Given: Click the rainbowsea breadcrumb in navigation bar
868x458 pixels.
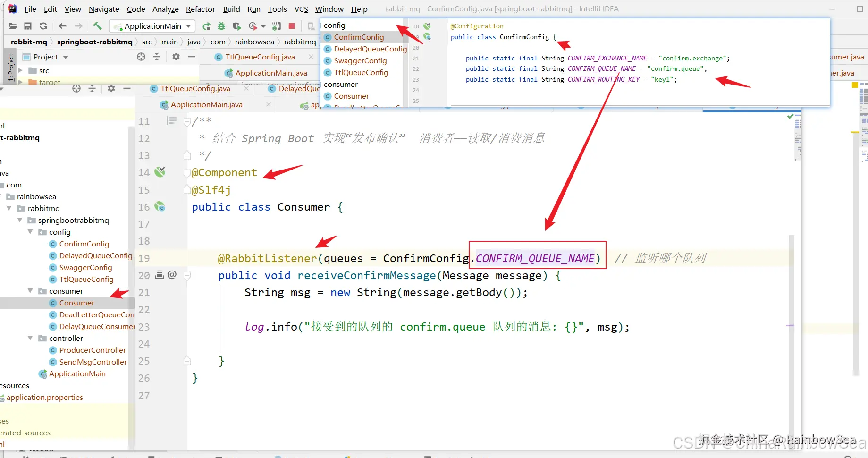Looking at the screenshot, I should (x=254, y=42).
